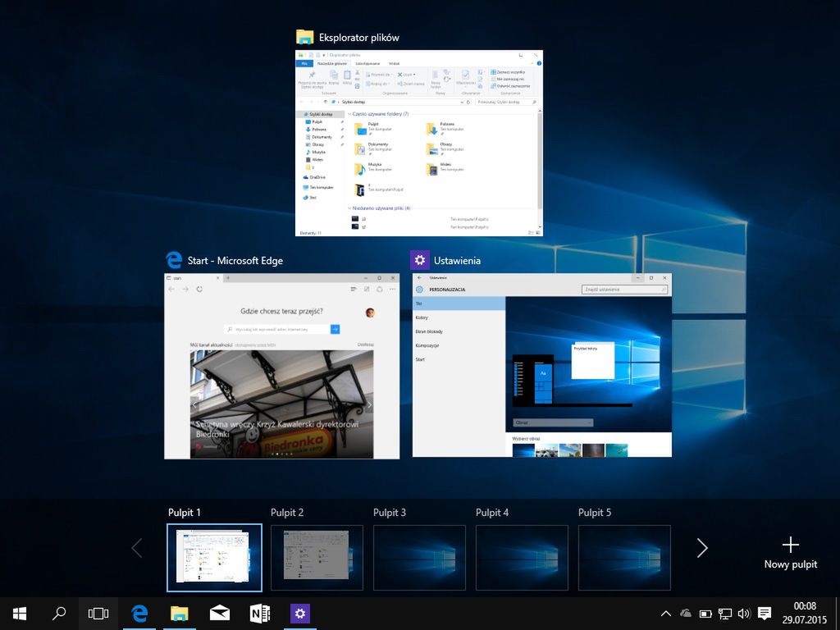
Task: Open File Explorer from the taskbar
Action: pyautogui.click(x=179, y=613)
